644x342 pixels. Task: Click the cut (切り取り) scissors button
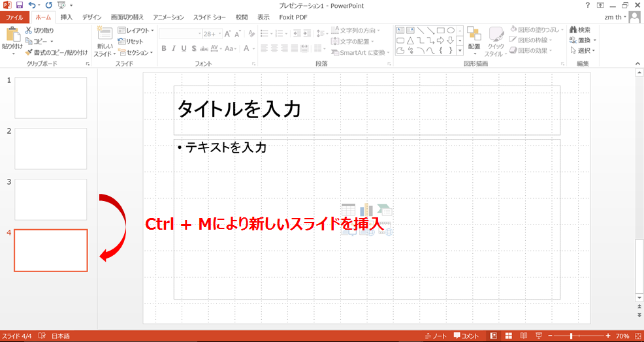[x=39, y=31]
